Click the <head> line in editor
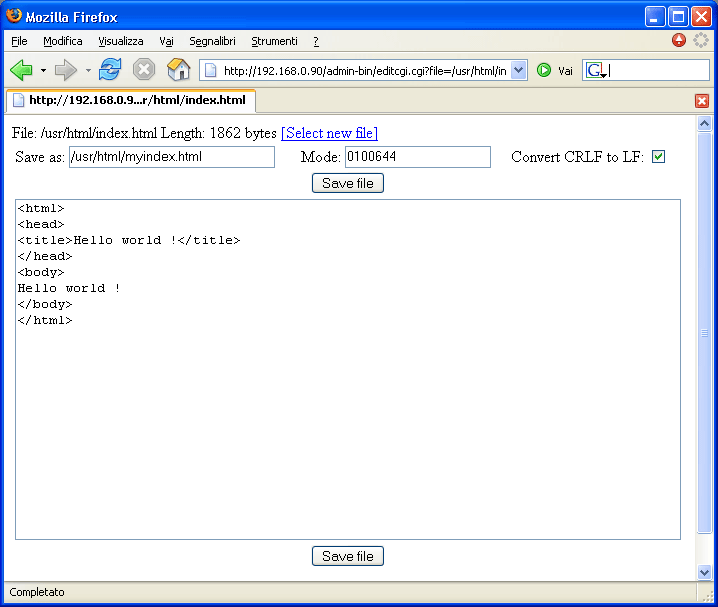 point(41,224)
